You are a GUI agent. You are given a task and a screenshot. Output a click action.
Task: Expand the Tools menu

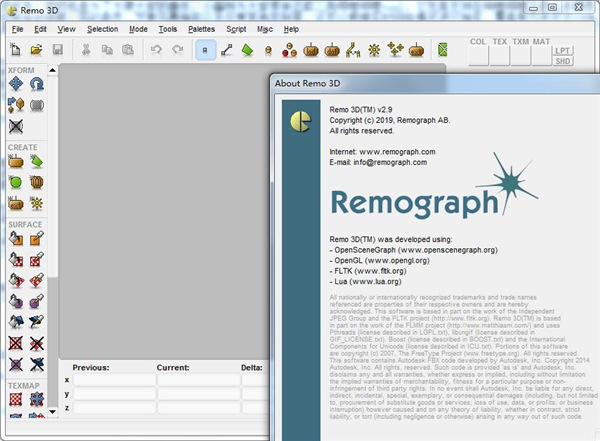(168, 29)
